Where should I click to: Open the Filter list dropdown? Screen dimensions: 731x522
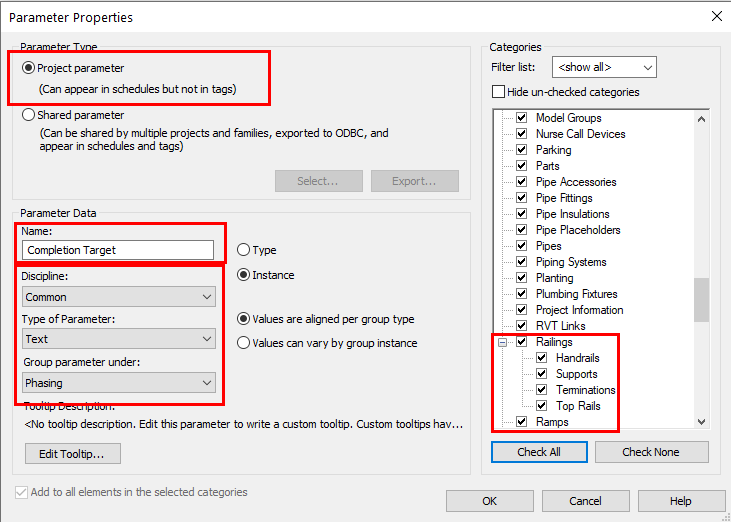coord(605,67)
